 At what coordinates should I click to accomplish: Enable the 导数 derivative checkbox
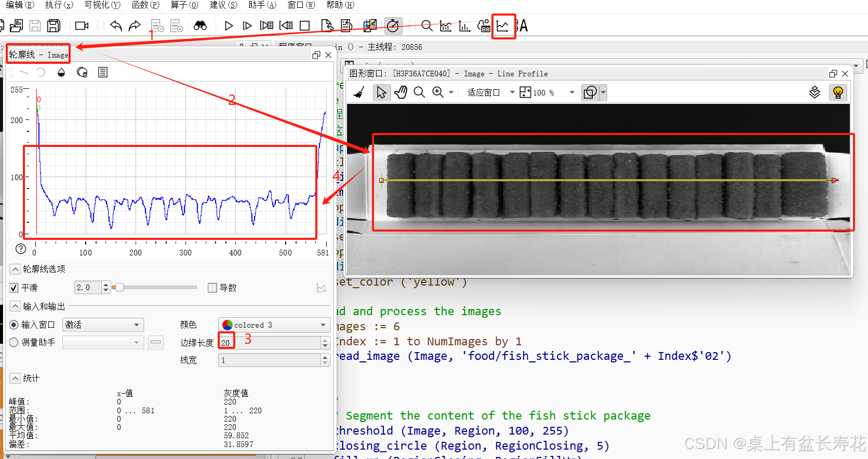[x=212, y=288]
